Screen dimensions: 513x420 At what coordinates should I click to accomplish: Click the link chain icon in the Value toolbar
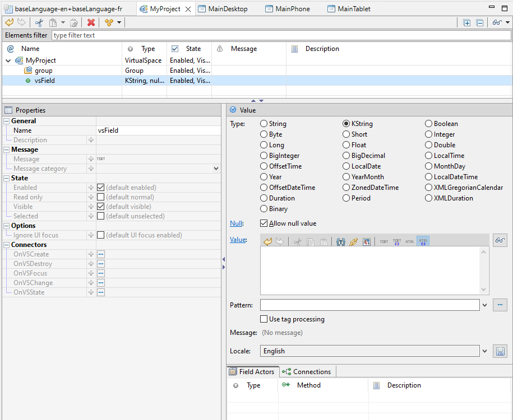coord(353,242)
